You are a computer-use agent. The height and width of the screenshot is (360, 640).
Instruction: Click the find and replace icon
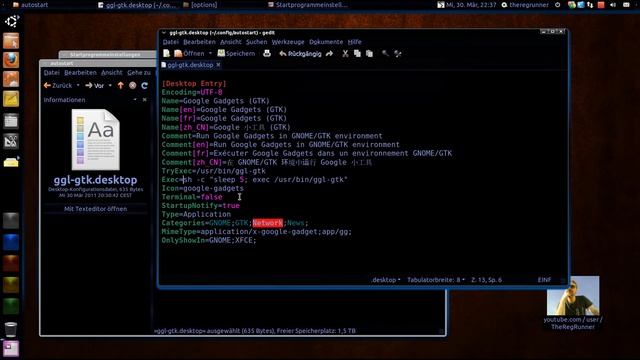398,53
